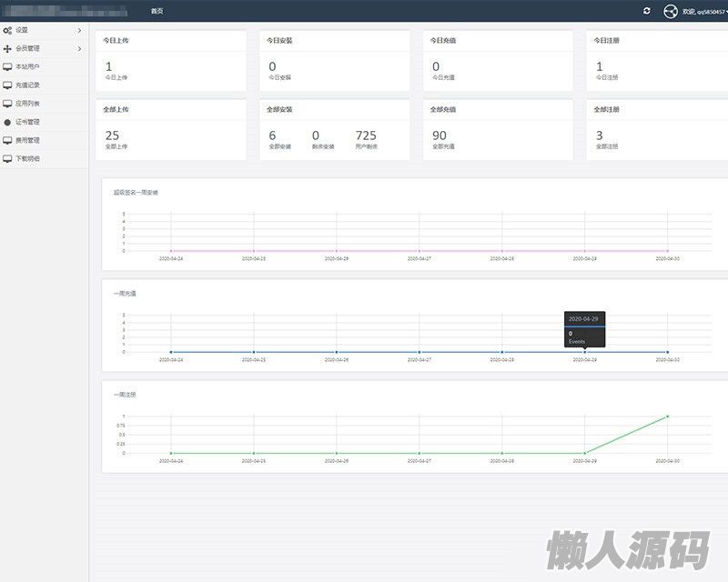Click the monitor icon beside 本站用户

(7, 66)
